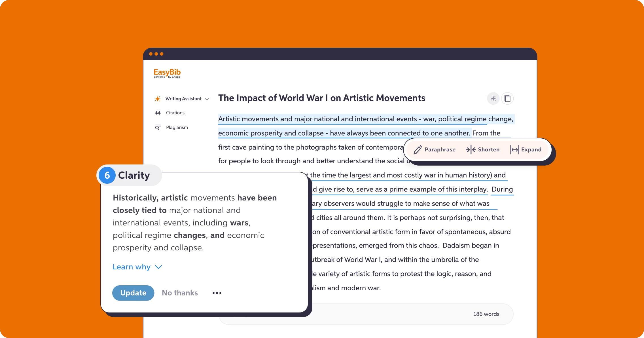
Task: Expand the Learn why chevron
Action: click(x=159, y=267)
